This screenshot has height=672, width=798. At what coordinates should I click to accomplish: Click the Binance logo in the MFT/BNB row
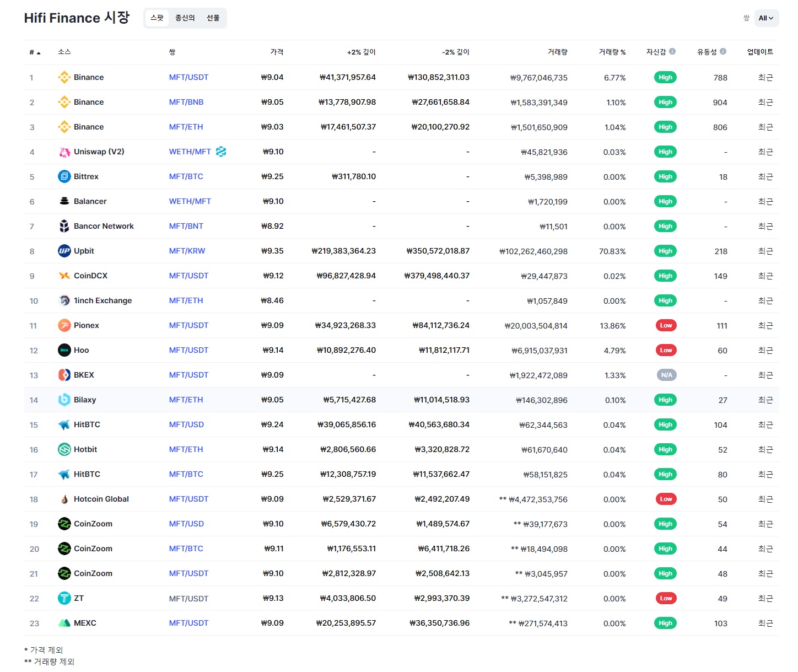point(64,102)
